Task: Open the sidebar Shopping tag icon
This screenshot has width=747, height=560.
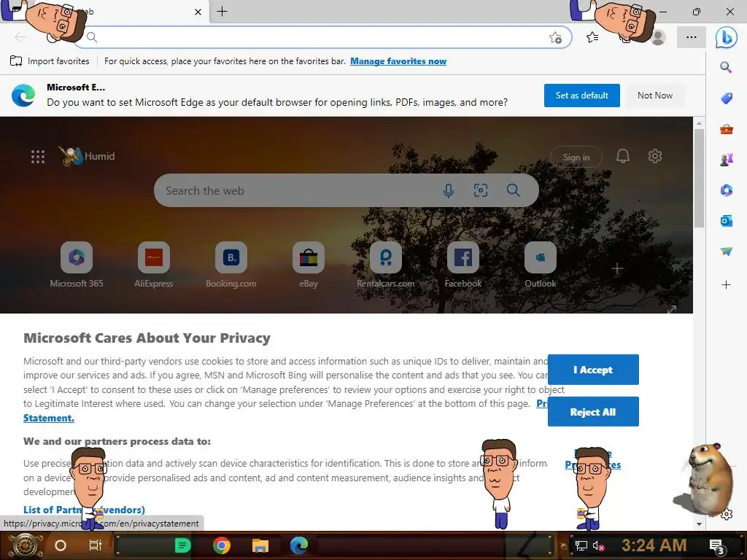Action: point(726,98)
